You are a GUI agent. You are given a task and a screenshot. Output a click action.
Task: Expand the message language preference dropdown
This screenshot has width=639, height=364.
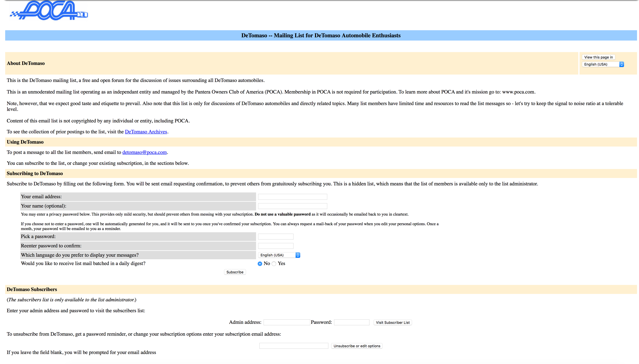(x=279, y=255)
